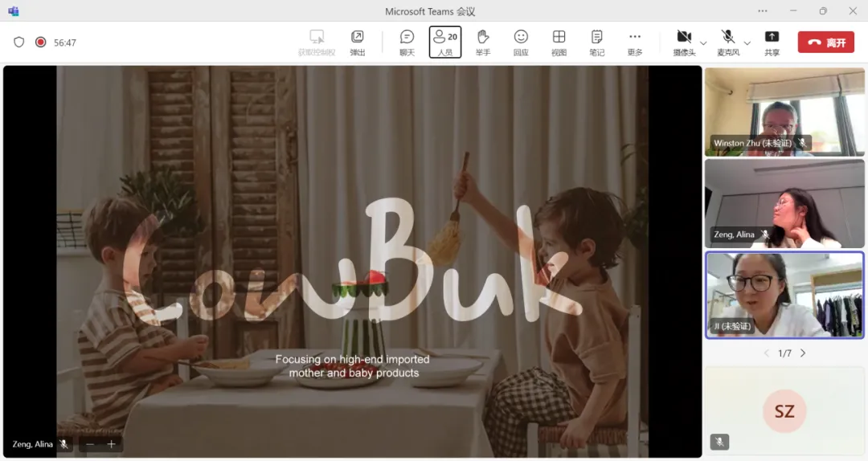The image size is (868, 461).
Task: Click the muted mic icon on SZ tile
Action: (719, 442)
